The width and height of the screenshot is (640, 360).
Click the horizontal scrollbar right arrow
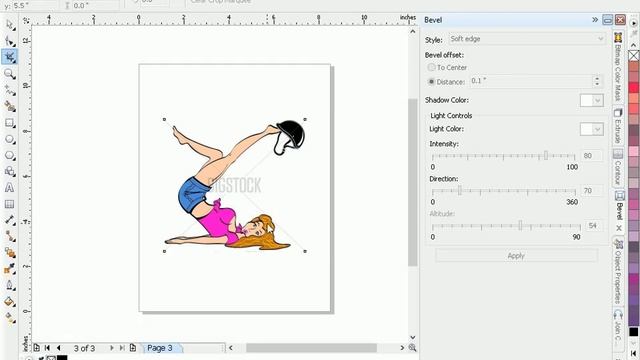point(402,348)
